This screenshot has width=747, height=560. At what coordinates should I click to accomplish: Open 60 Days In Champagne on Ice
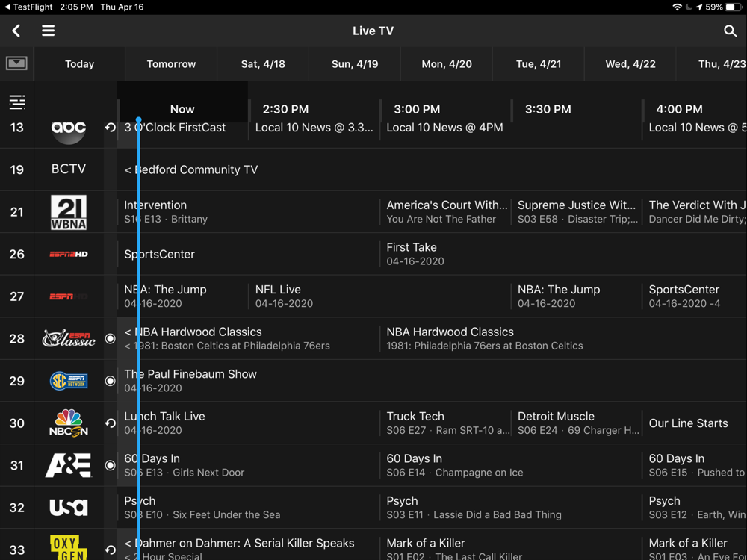511,465
